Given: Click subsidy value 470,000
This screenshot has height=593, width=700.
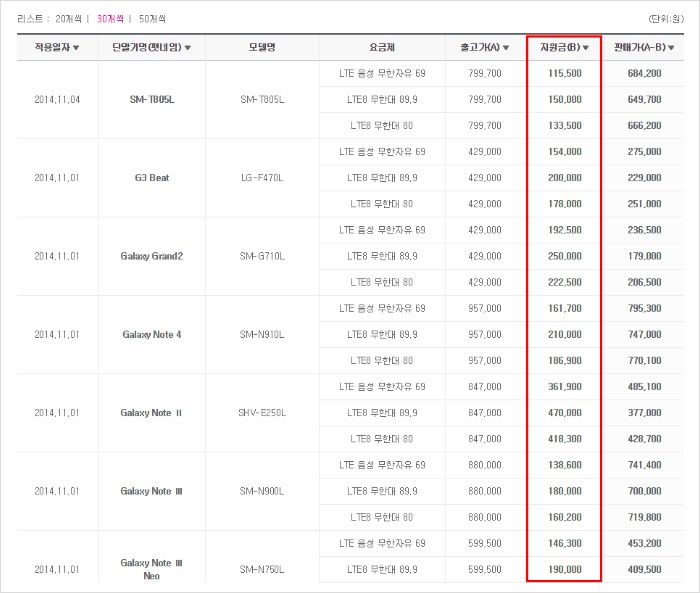Looking at the screenshot, I should [x=565, y=413].
